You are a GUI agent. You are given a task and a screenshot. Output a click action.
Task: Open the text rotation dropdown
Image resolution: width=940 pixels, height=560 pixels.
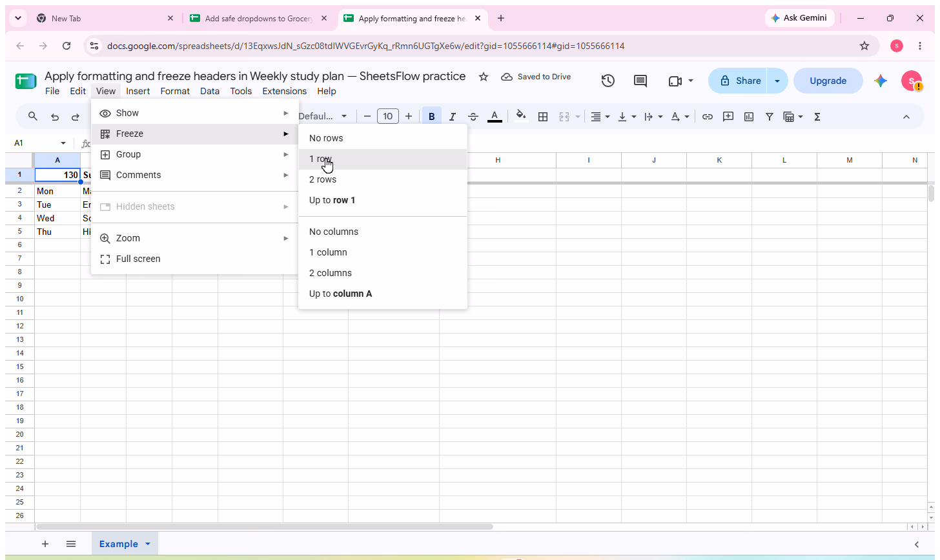680,117
